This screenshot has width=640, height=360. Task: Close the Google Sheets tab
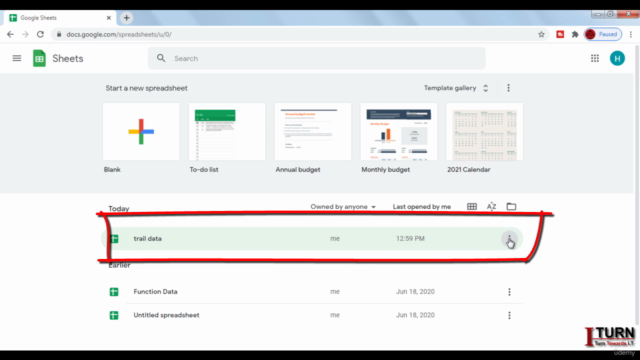click(x=109, y=18)
